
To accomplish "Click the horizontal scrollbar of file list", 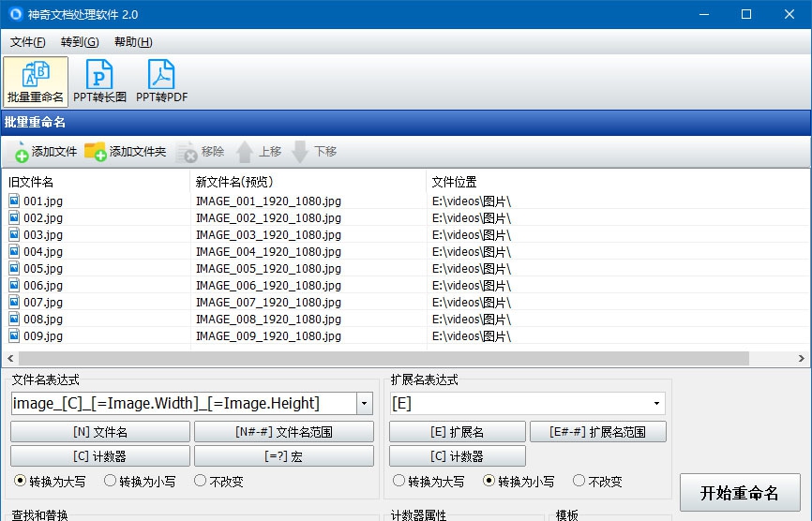I will click(x=383, y=358).
